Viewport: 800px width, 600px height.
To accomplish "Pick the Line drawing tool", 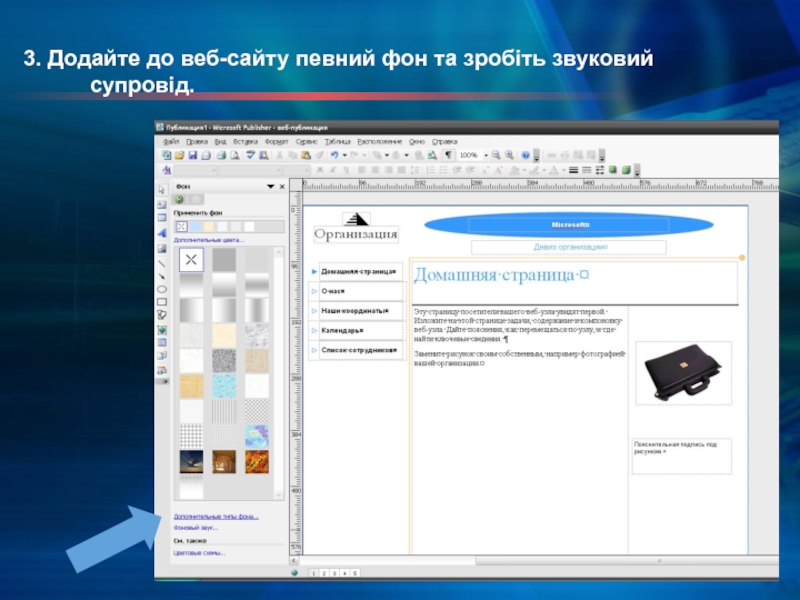I will tap(162, 264).
